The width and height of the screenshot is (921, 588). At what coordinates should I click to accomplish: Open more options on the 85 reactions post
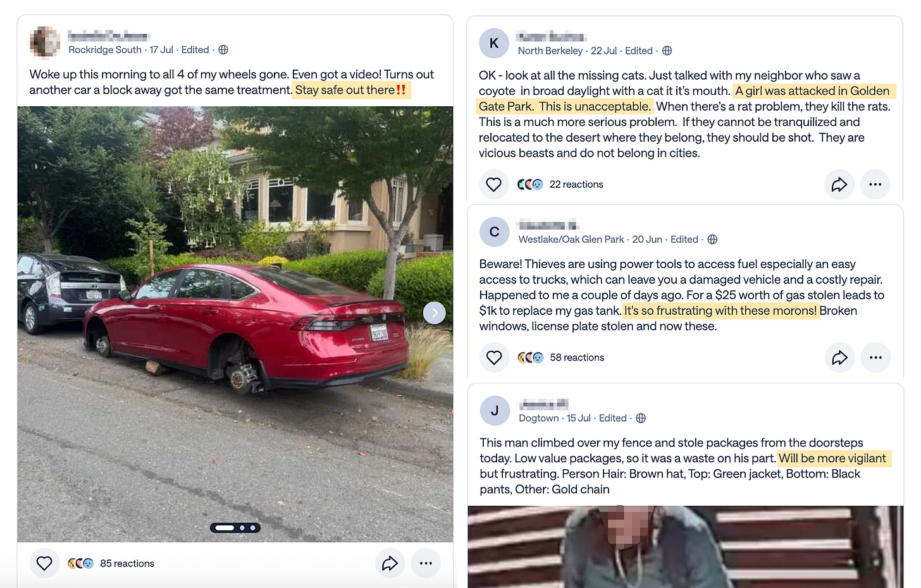tap(426, 563)
